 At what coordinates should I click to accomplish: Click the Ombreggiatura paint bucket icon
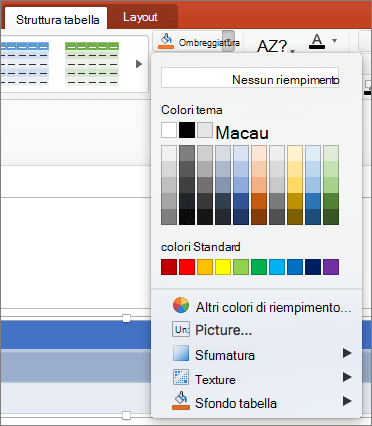[166, 42]
